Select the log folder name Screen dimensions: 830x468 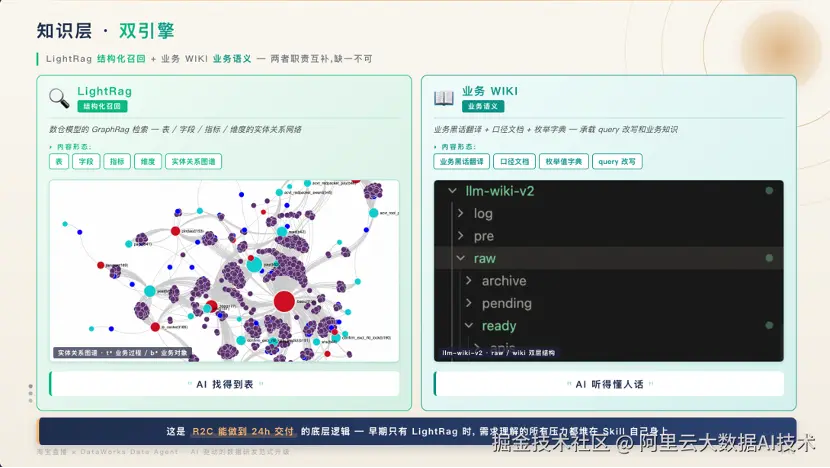483,213
